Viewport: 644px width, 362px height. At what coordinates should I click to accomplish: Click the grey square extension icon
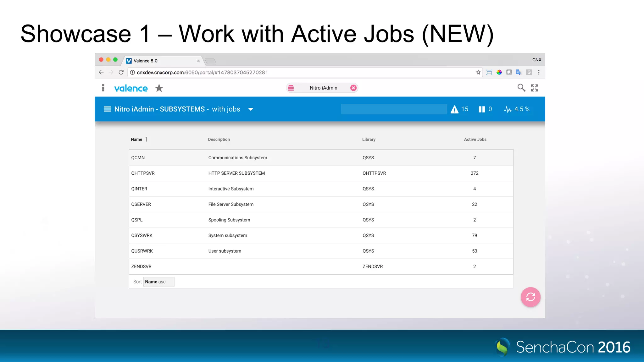click(509, 72)
